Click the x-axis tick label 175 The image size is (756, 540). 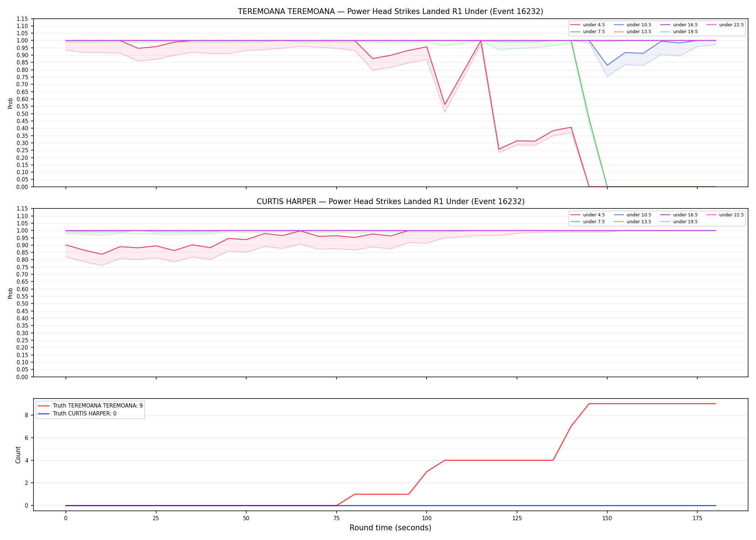click(697, 518)
